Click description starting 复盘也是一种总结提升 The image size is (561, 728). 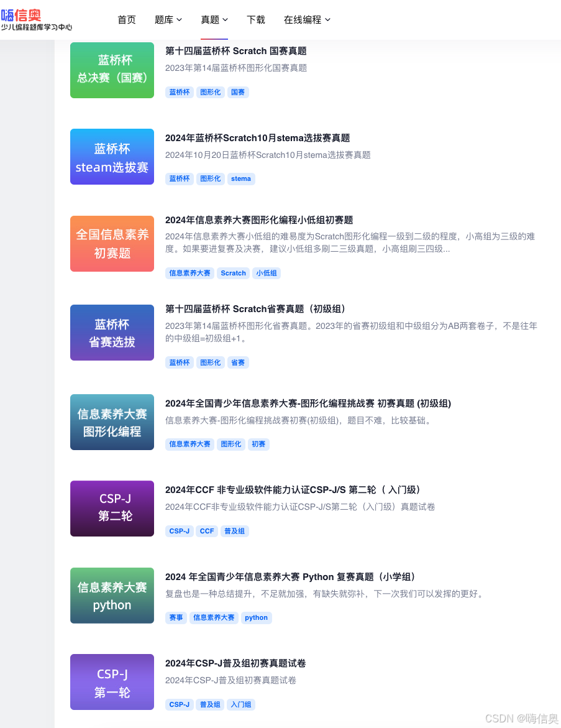324,593
